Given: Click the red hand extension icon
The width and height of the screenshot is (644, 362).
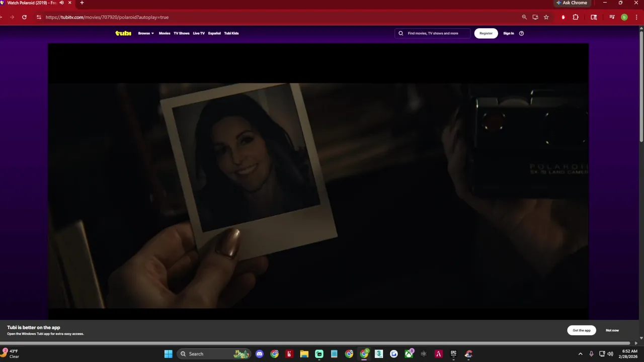Looking at the screenshot, I should click(563, 17).
